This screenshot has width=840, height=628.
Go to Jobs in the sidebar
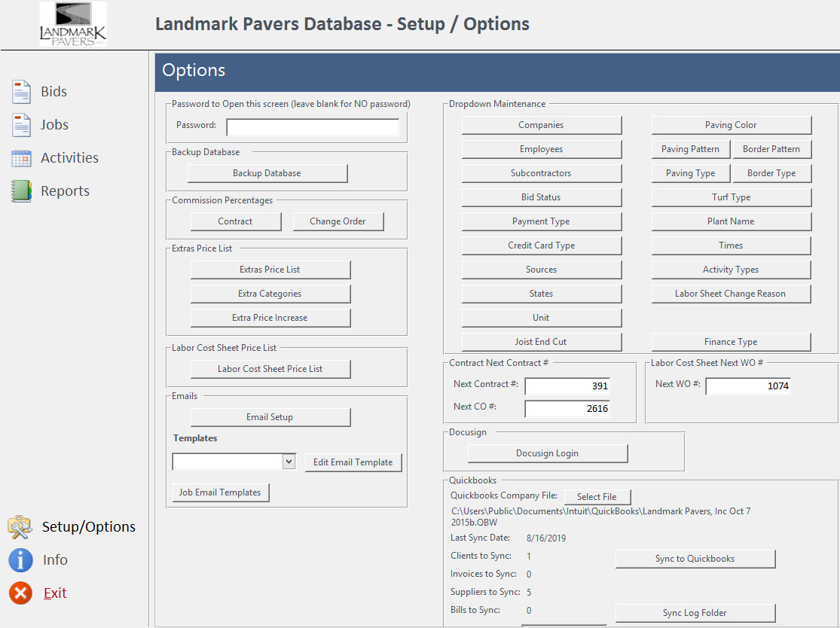click(55, 125)
